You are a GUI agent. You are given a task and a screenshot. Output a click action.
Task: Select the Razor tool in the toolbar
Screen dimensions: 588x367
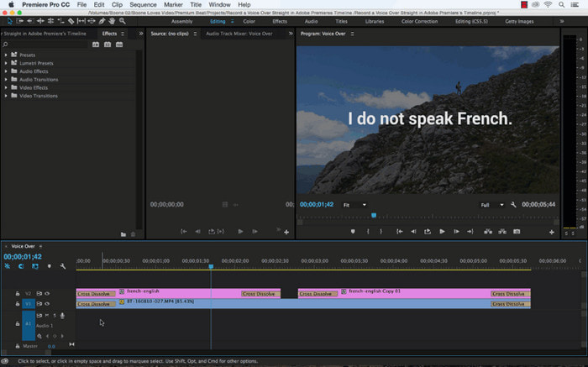click(x=71, y=21)
